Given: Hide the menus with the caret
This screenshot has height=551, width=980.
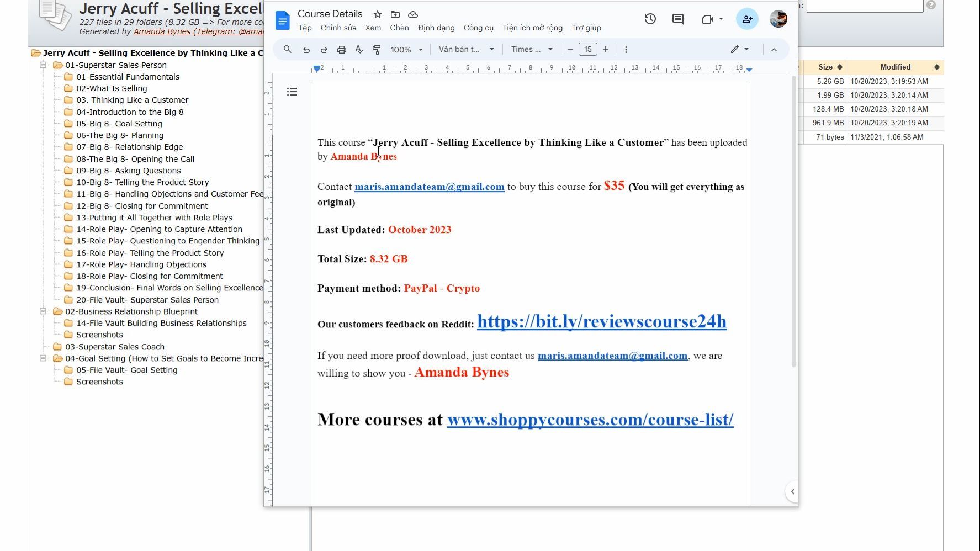Looking at the screenshot, I should coord(774,50).
